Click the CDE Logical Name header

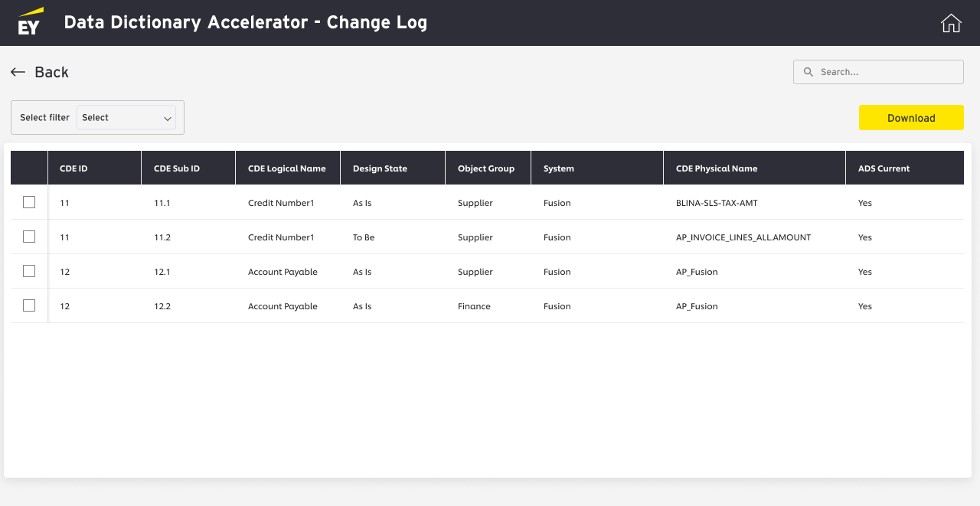click(287, 168)
